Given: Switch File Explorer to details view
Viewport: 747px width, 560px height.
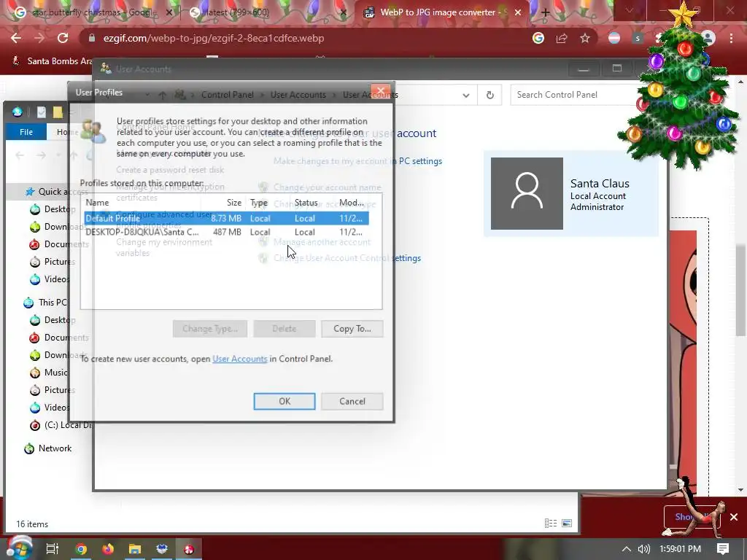Looking at the screenshot, I should click(x=551, y=524).
